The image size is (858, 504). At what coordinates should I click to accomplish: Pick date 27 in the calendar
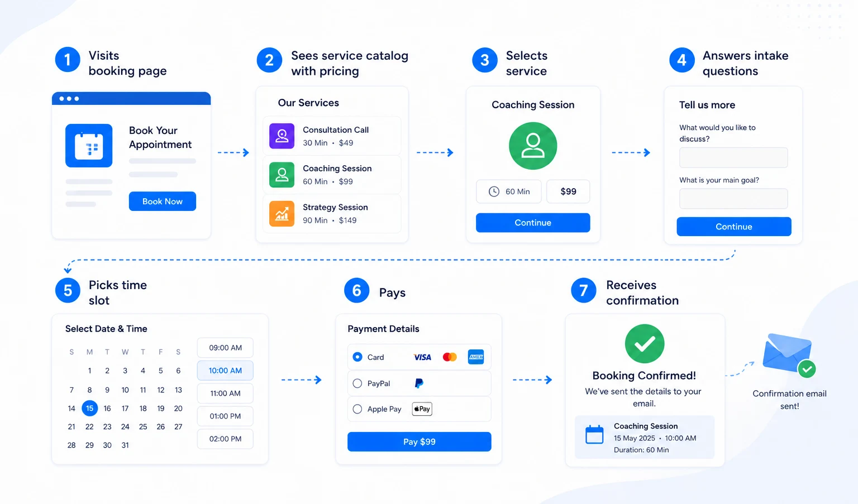[178, 427]
